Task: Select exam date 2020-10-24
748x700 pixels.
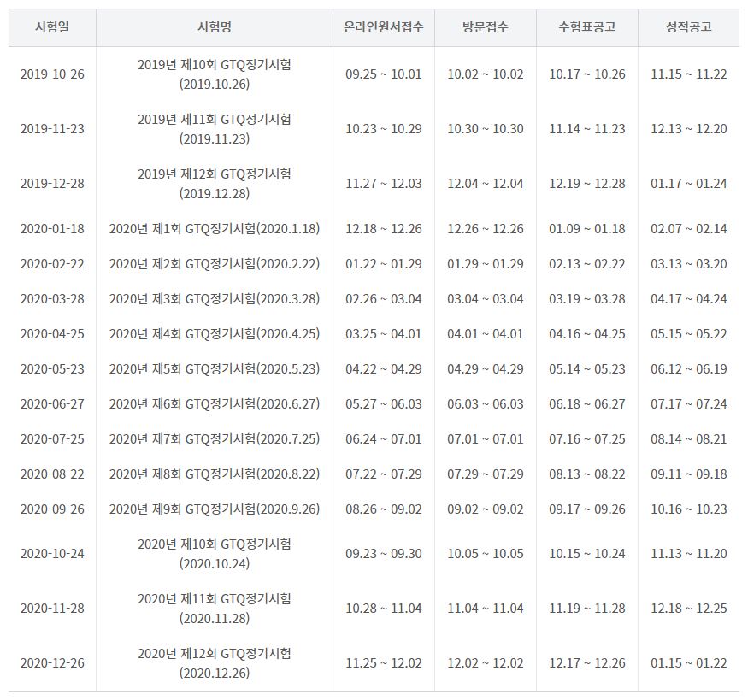Action: click(52, 554)
